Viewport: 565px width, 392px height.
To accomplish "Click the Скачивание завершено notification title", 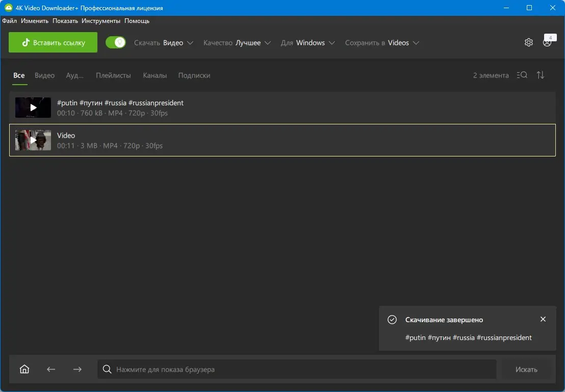I will point(444,320).
